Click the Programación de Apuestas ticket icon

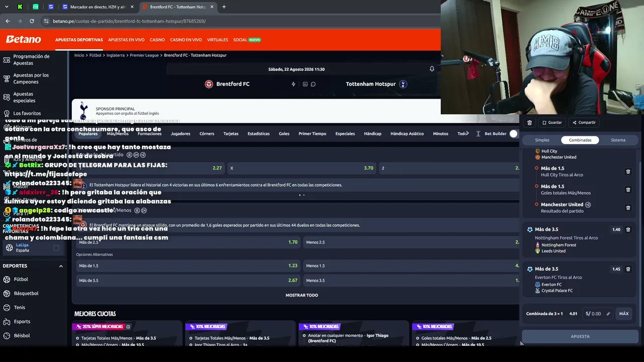(7, 60)
